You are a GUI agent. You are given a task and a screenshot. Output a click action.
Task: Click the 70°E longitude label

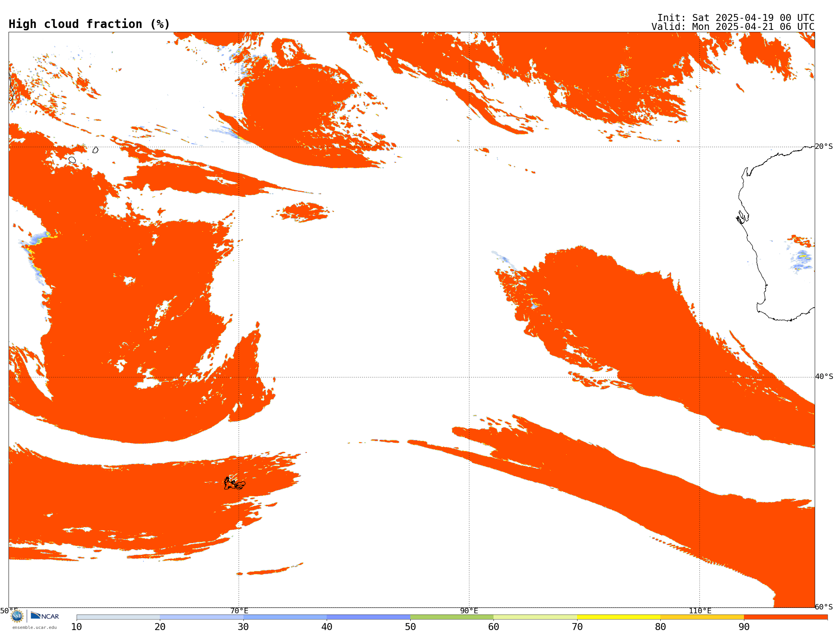coord(239,611)
